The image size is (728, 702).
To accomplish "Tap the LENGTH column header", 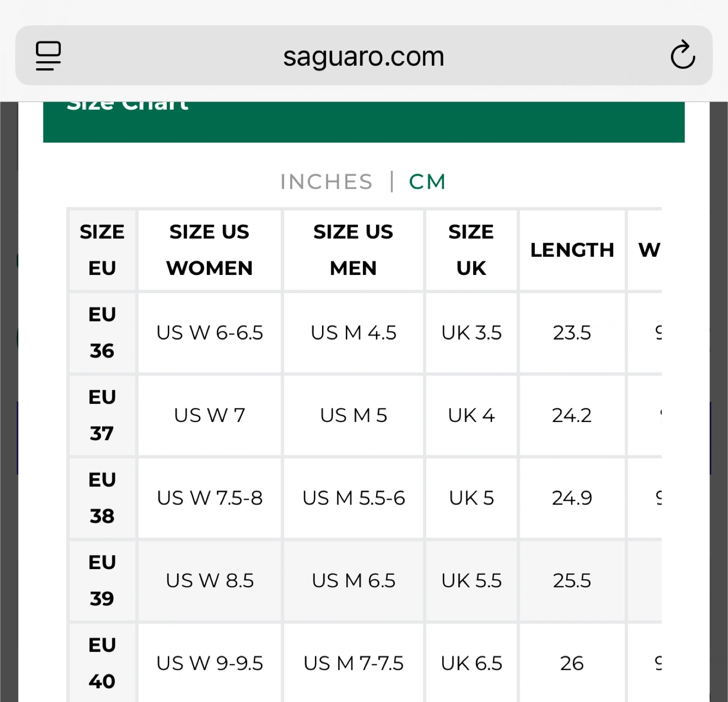I will [572, 250].
